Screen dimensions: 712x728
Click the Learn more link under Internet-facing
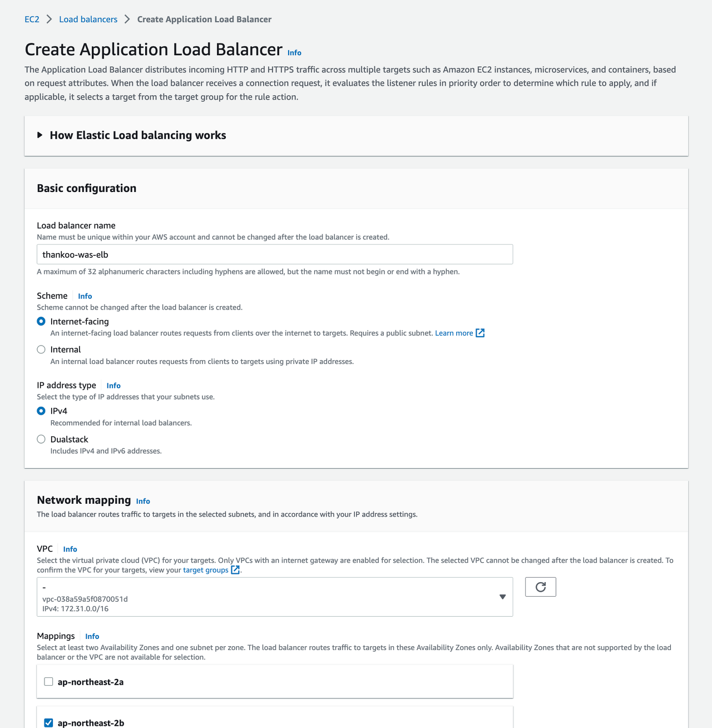coord(454,333)
